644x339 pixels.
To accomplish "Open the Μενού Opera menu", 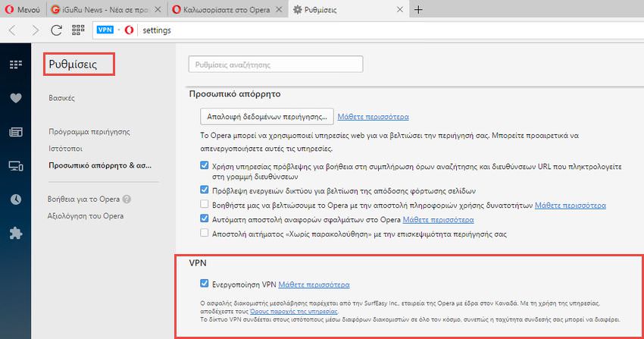I will point(23,10).
